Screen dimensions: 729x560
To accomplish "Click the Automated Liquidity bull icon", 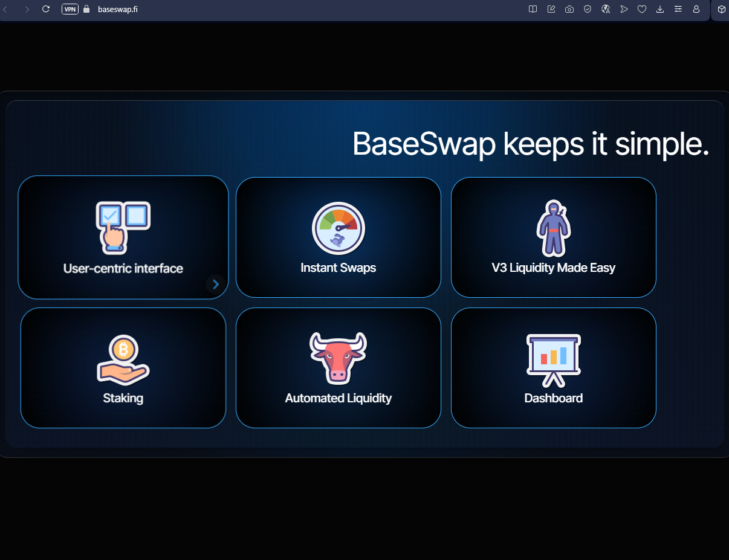I will click(x=338, y=356).
